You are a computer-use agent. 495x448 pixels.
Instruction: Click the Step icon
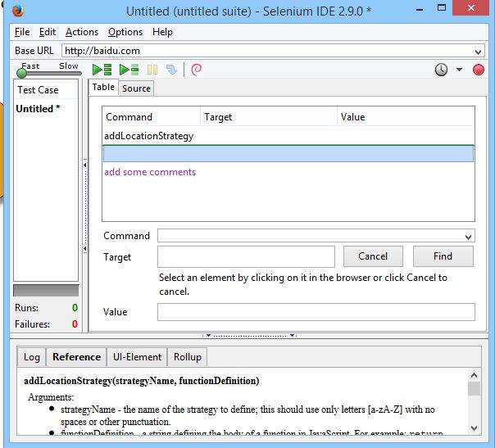171,70
